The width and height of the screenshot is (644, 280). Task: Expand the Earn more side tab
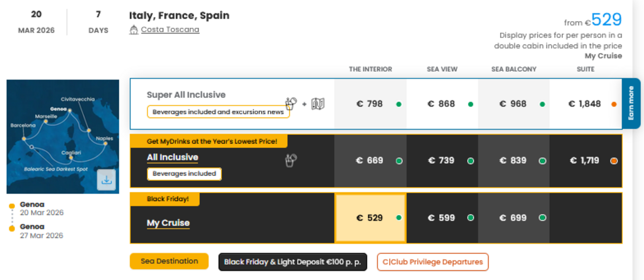631,103
